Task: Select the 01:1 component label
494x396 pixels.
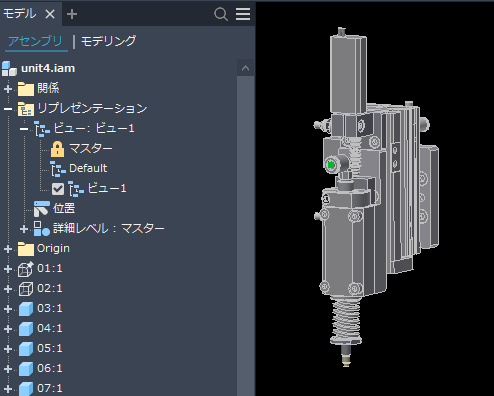Action: [x=50, y=268]
